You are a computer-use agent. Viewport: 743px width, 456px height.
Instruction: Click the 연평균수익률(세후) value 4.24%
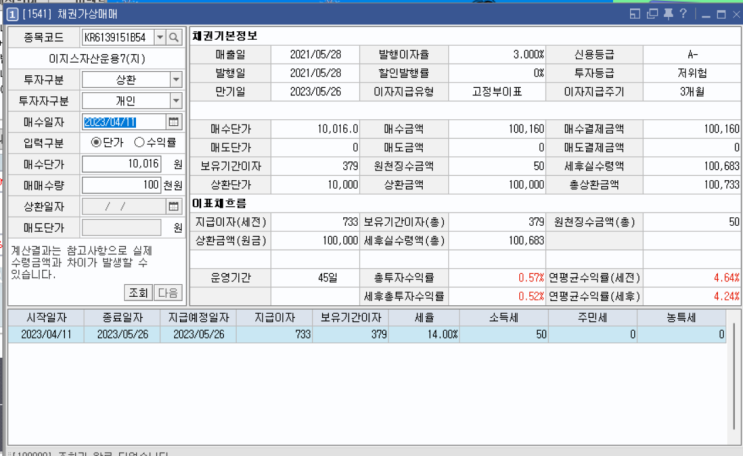coord(726,296)
